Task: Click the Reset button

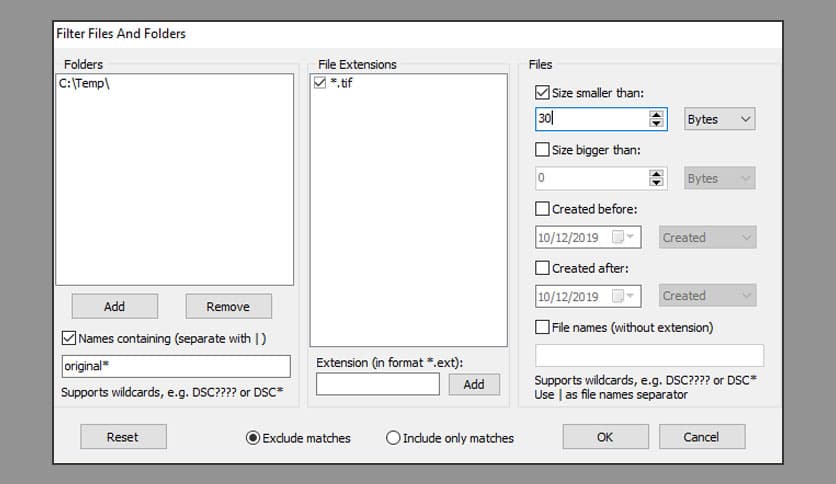Action: pos(123,437)
